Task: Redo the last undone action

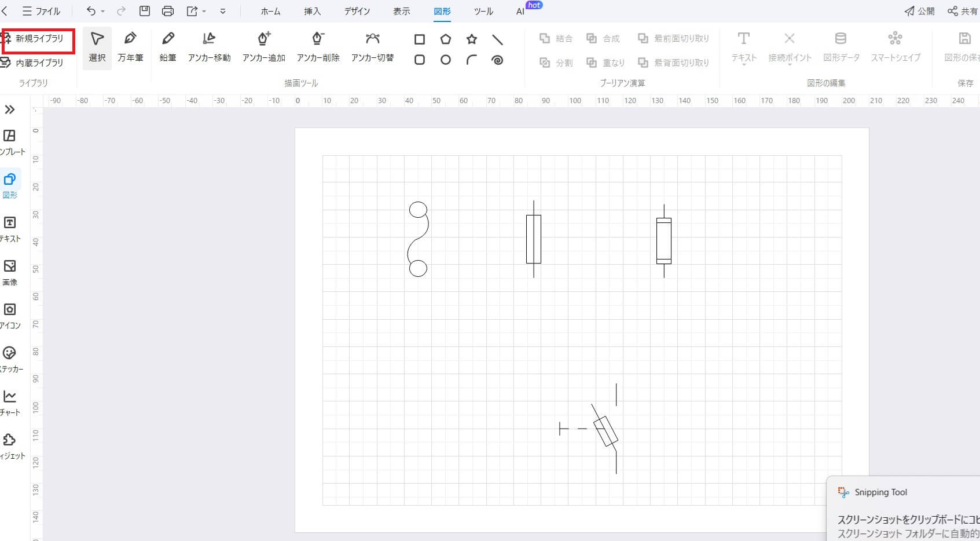Action: [x=121, y=11]
